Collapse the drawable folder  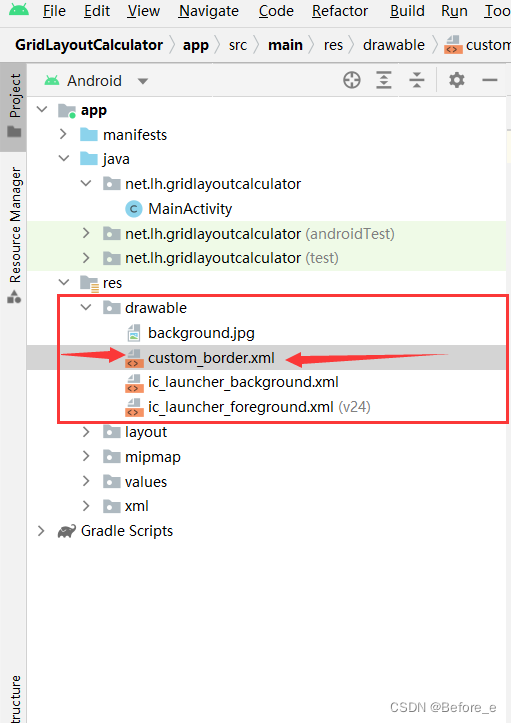[86, 307]
